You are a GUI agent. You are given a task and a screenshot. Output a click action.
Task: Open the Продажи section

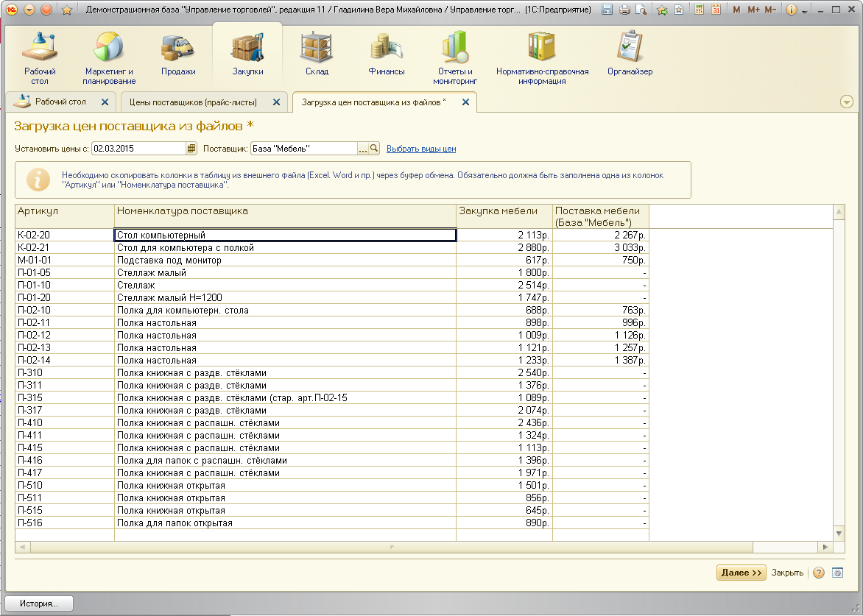click(x=177, y=54)
